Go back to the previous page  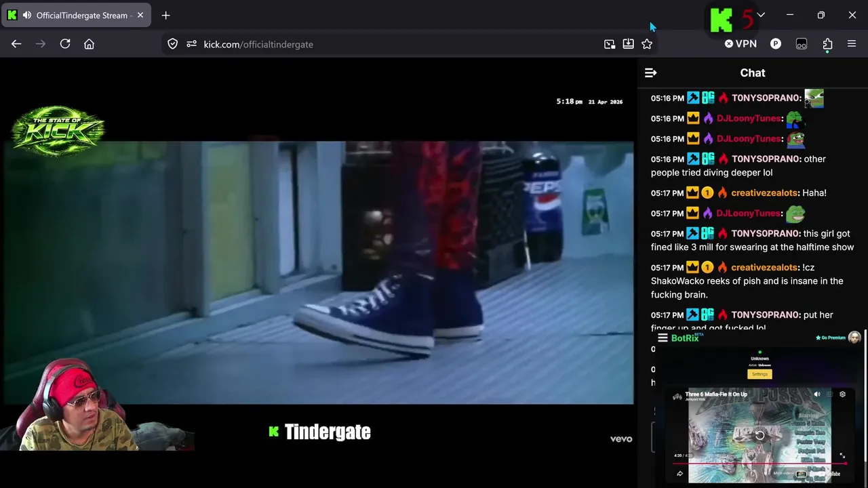[16, 44]
